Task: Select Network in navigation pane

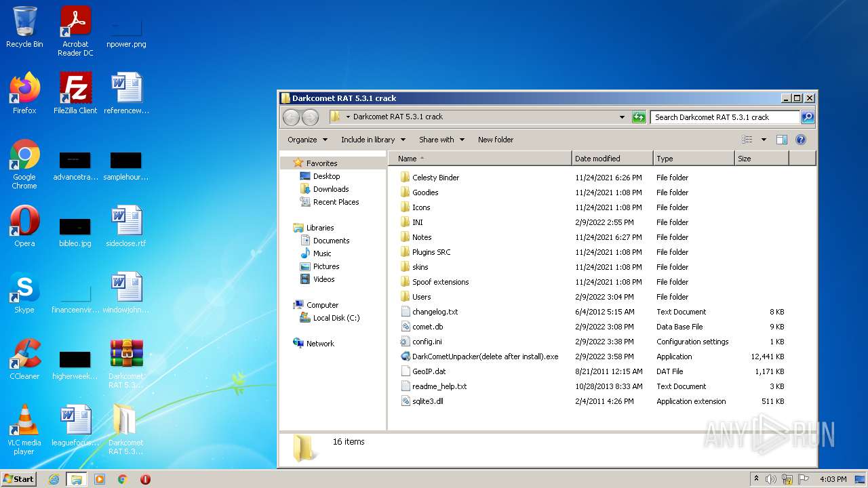Action: click(x=319, y=344)
